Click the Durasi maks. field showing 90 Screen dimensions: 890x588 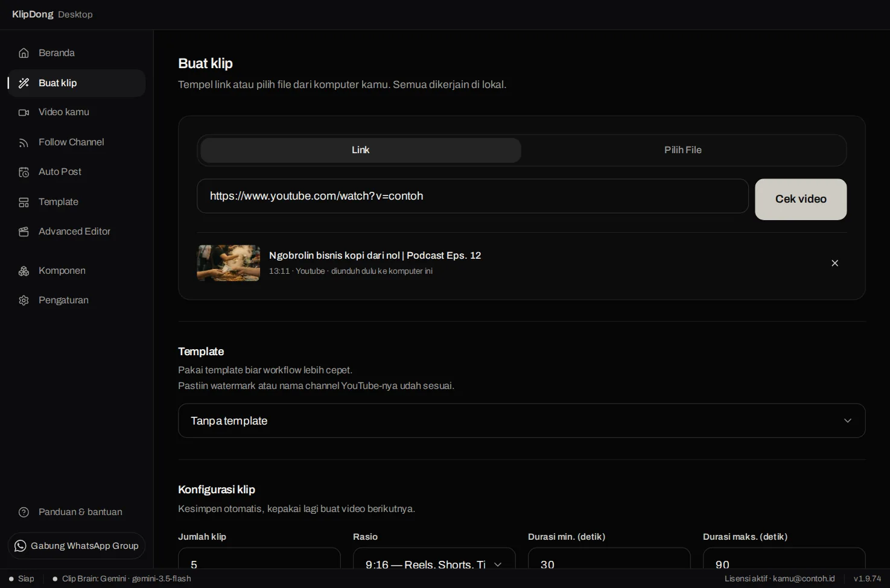pos(784,559)
